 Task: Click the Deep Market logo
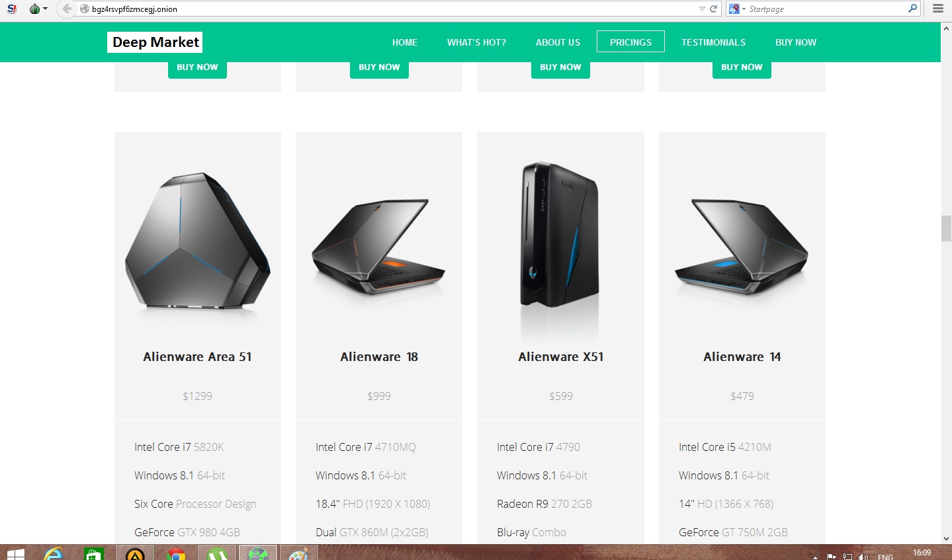click(155, 42)
